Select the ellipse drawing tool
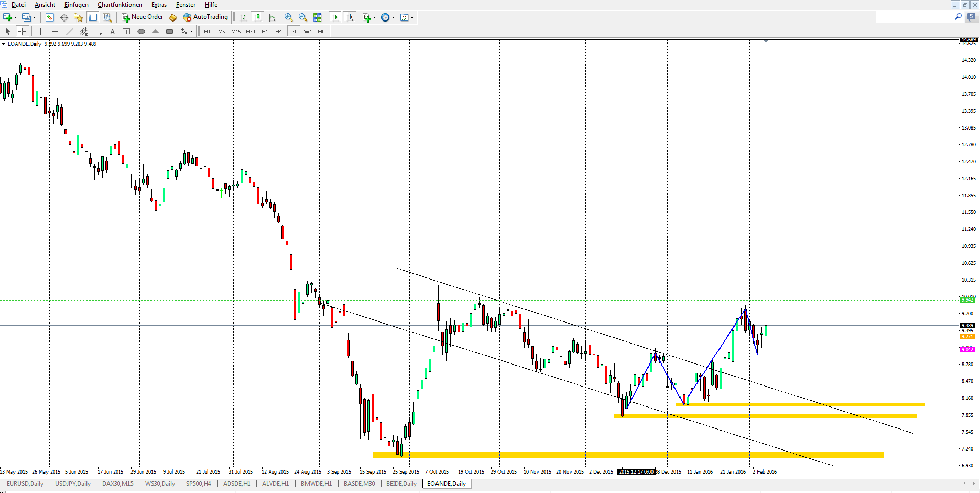 (141, 32)
